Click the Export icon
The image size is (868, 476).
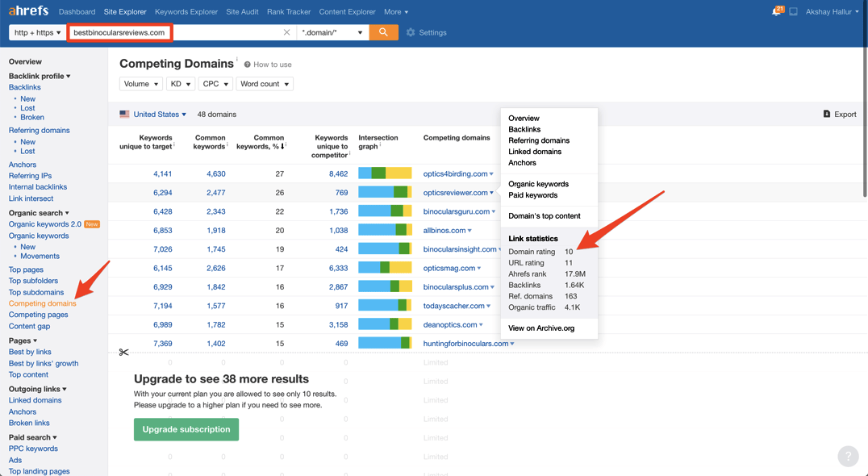tap(827, 114)
